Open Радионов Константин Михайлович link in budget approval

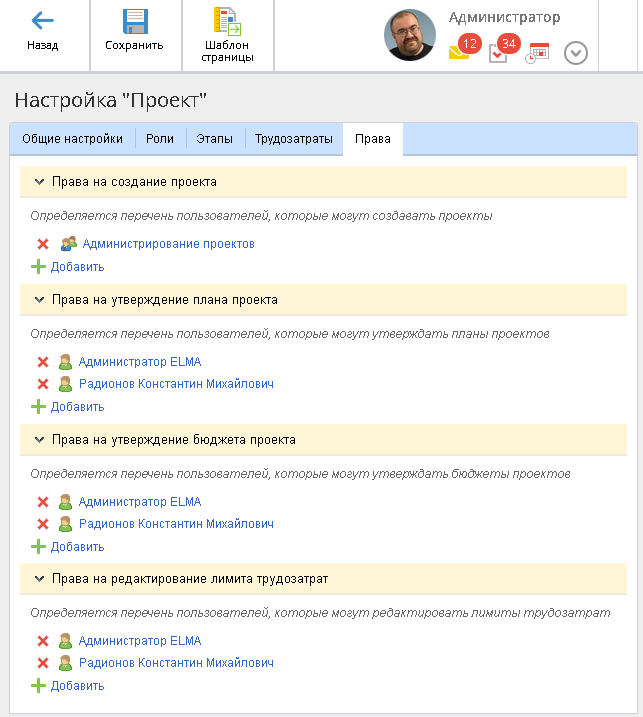tap(176, 524)
